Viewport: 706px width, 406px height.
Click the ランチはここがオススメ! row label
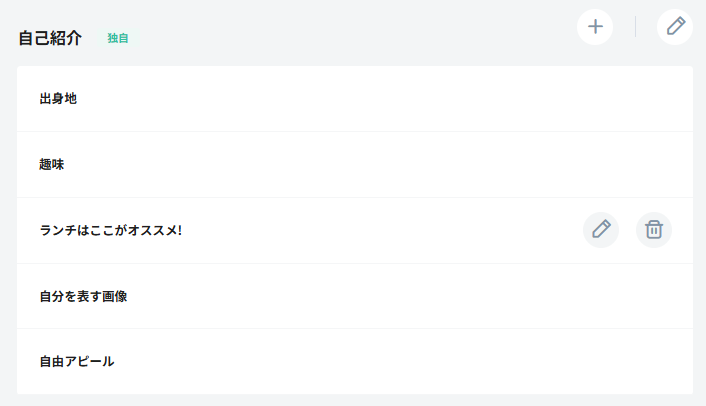pyautogui.click(x=110, y=230)
